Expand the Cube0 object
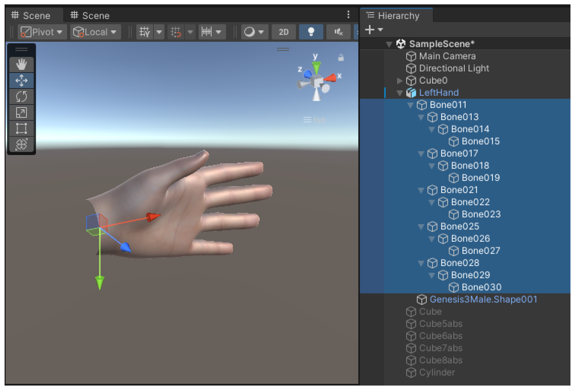Image resolution: width=576 pixels, height=392 pixels. [400, 81]
